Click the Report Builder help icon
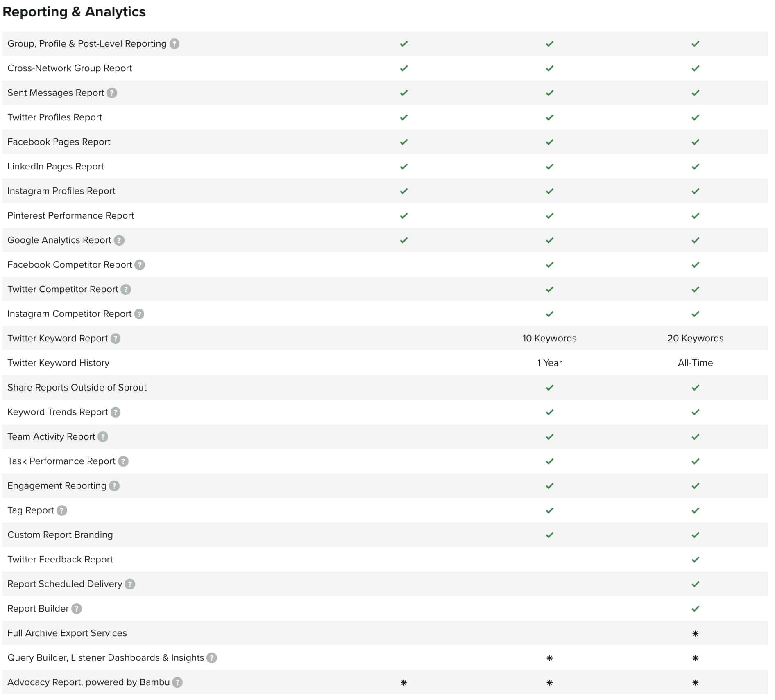This screenshot has height=700, width=775. click(x=77, y=609)
